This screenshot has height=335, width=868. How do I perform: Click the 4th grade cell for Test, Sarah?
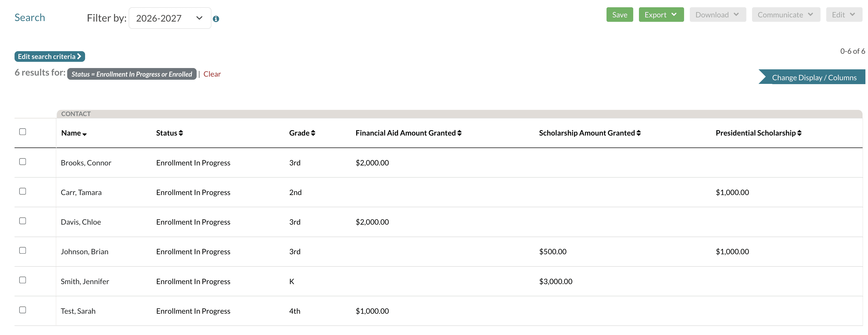point(294,311)
